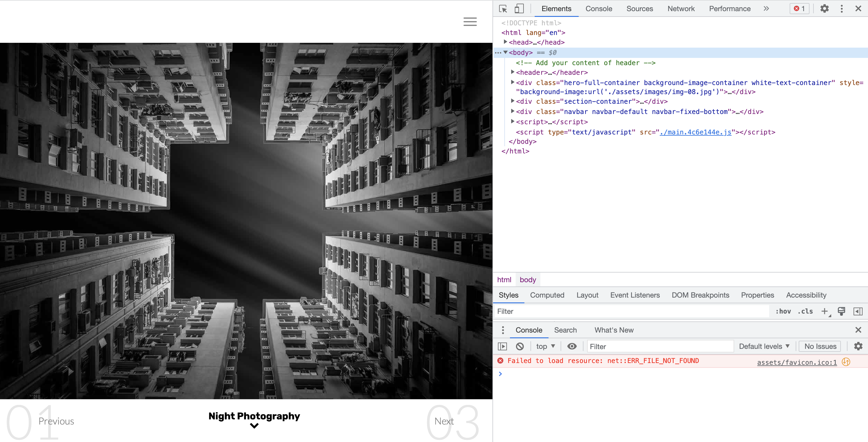Click the chevron under Night Photography
Viewport: 868px width, 442px height.
254,425
